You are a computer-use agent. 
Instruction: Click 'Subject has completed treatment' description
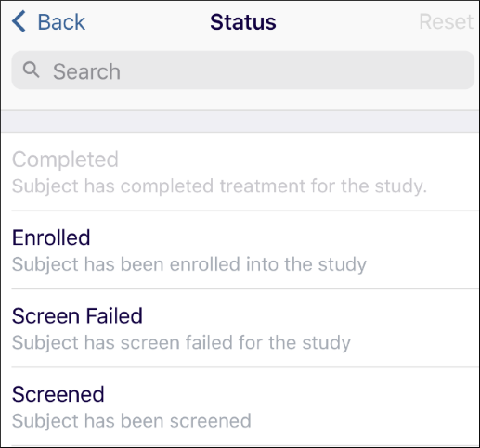click(x=219, y=186)
